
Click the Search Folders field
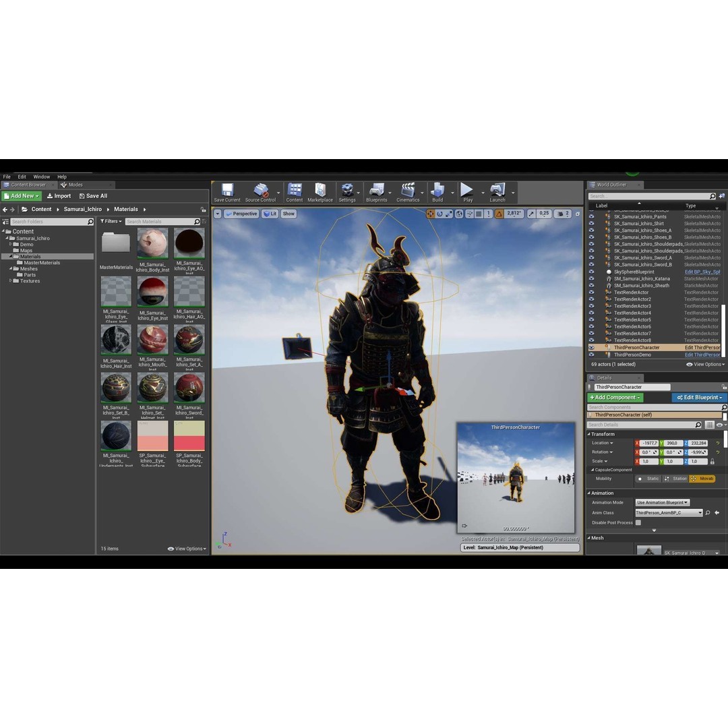tap(51, 222)
